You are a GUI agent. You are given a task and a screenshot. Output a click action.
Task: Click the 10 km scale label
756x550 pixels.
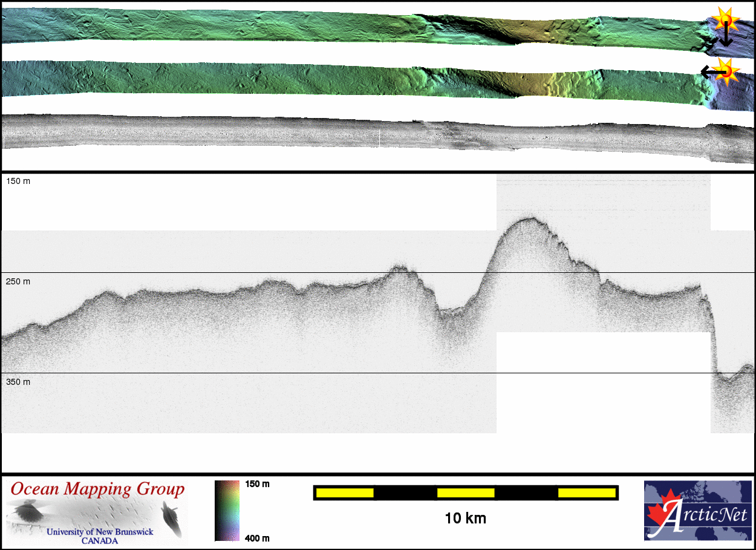pos(465,519)
